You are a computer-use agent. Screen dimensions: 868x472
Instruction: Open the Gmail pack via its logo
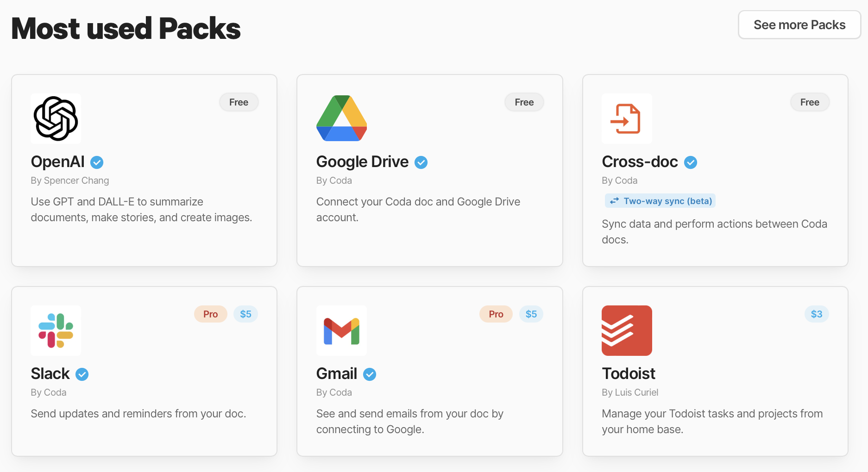tap(341, 330)
